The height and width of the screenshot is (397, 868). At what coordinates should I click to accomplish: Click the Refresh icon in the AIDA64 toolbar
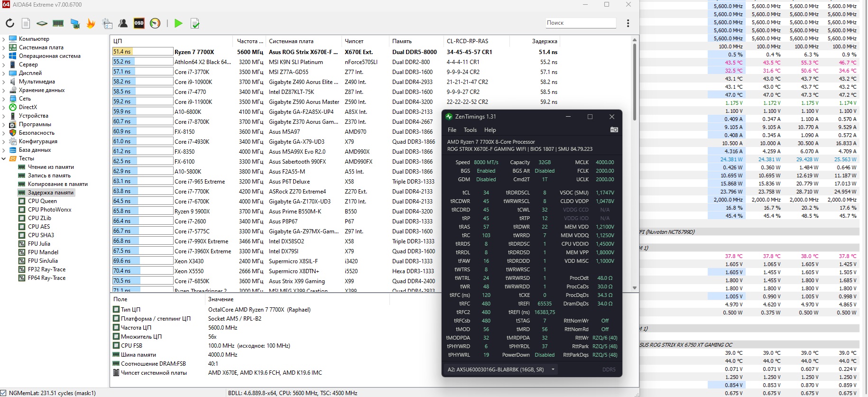pyautogui.click(x=10, y=23)
